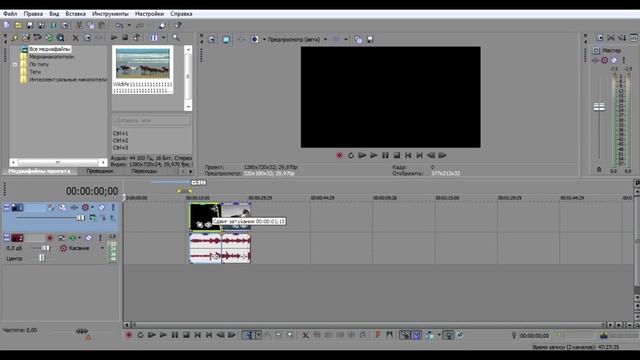This screenshot has height=360, width=640.
Task: Click Pause in the preview transport
Action: [385, 156]
